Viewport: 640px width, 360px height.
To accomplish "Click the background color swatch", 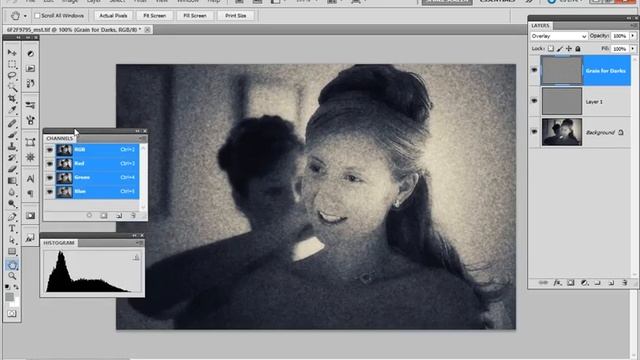I will click(16, 303).
